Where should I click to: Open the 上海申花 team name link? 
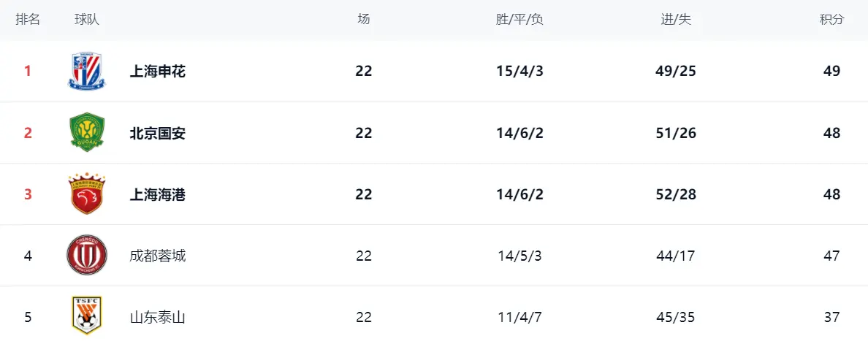coord(158,72)
